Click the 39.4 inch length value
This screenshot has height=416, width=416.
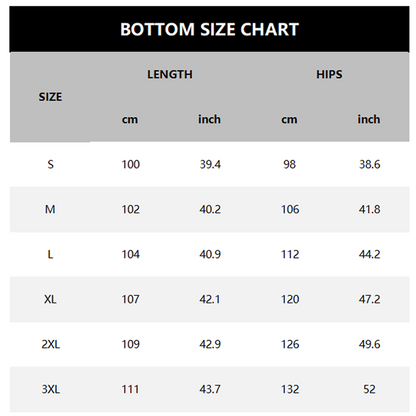[210, 164]
